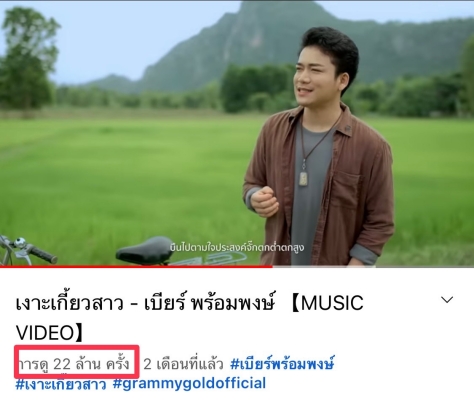Click the unplayed part of the video progress bar
474x400 pixels.
click(373, 266)
